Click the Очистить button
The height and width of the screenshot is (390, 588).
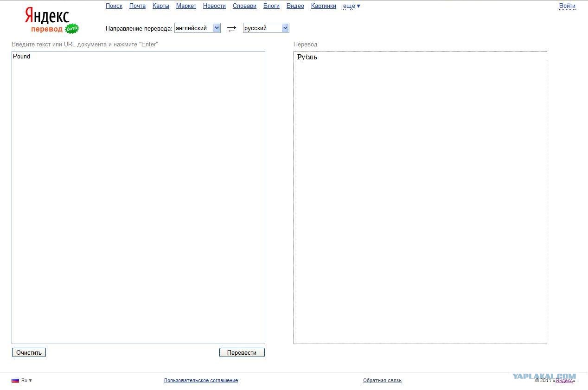(x=29, y=352)
